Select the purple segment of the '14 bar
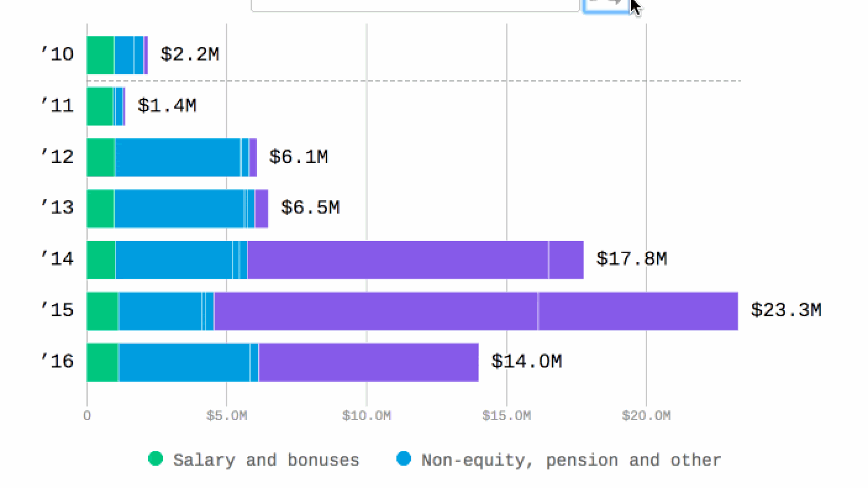This screenshot has height=488, width=868. (x=415, y=260)
